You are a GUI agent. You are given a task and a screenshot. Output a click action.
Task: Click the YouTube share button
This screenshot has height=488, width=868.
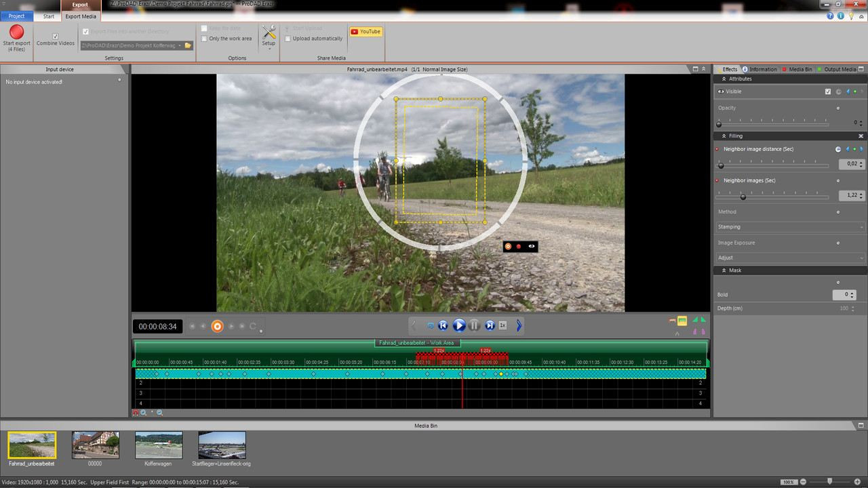(x=366, y=31)
